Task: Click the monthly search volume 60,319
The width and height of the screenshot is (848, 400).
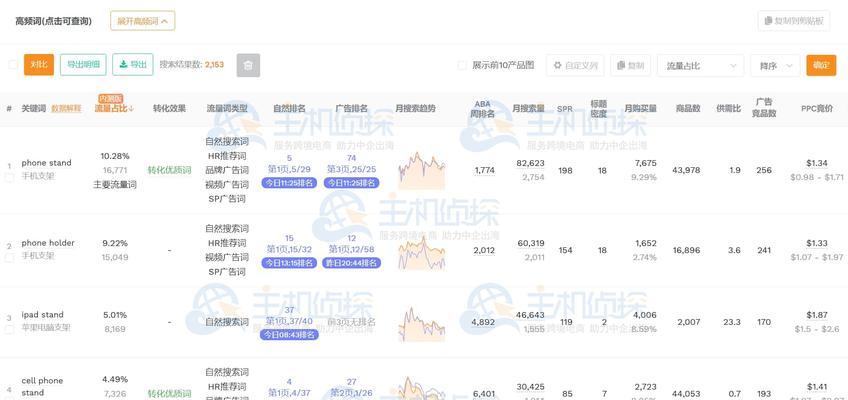Action: (531, 243)
